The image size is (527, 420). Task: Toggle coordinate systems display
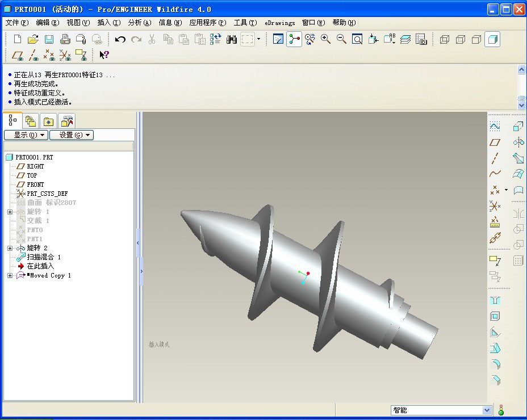[65, 55]
